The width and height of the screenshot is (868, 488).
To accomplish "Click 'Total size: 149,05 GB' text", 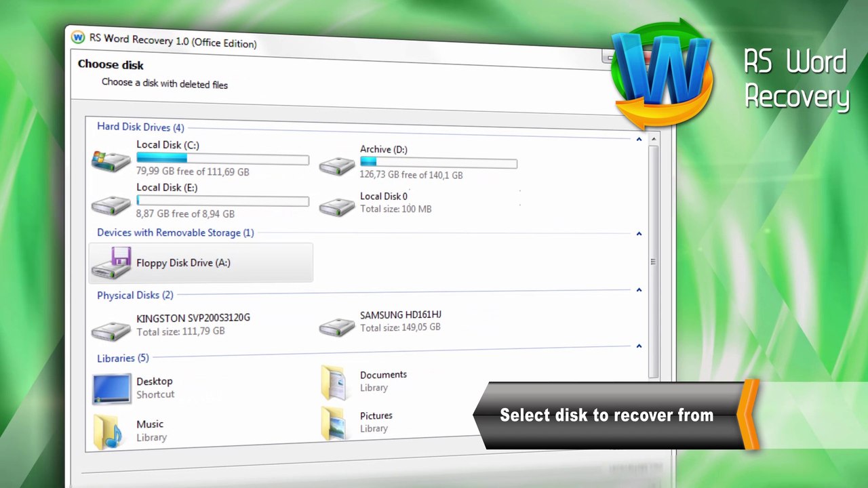I will coord(400,328).
